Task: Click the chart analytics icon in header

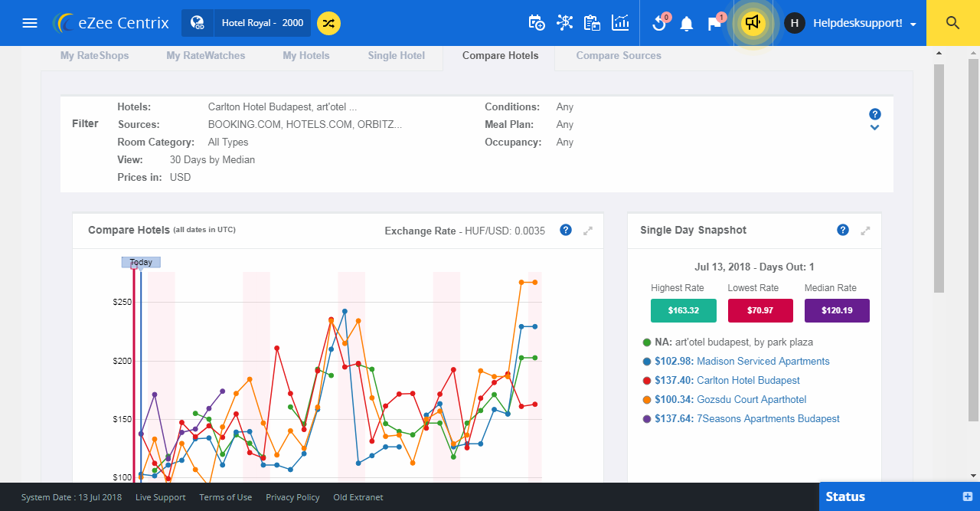Action: point(620,23)
